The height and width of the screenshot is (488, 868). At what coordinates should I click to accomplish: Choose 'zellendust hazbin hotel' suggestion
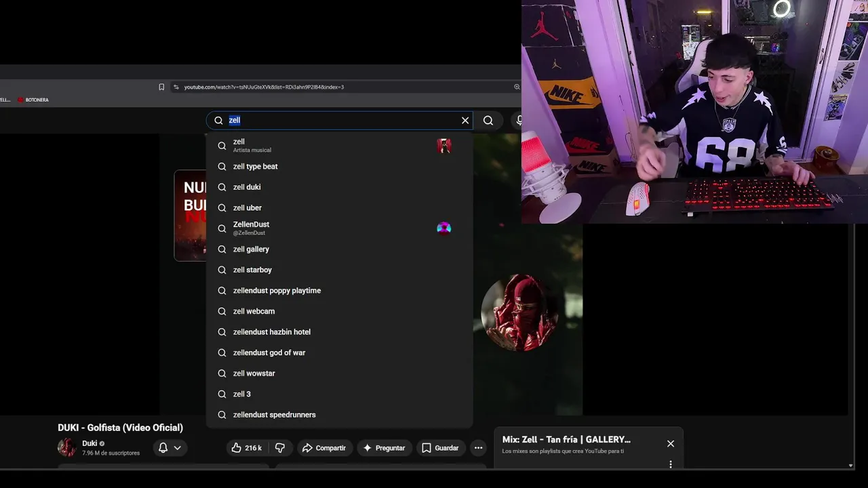click(339, 331)
